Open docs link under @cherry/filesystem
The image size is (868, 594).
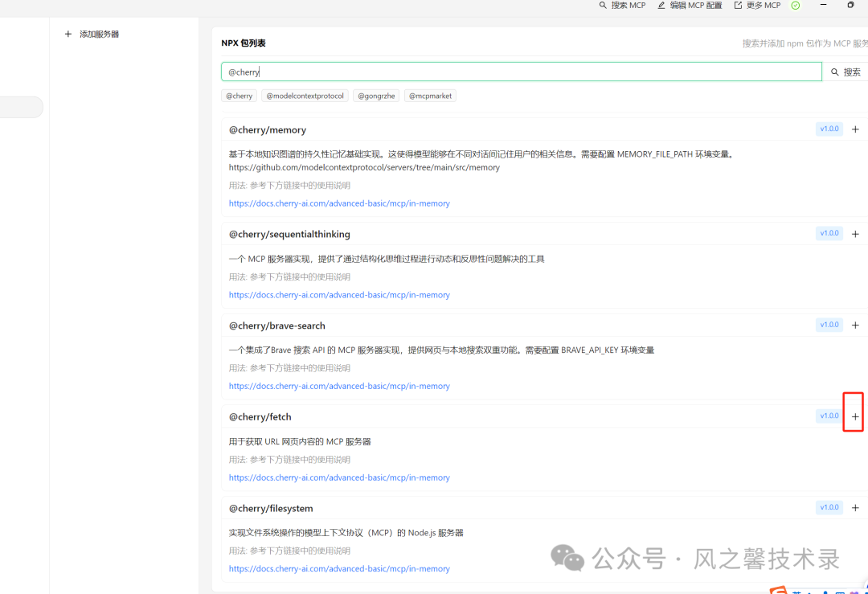(339, 569)
